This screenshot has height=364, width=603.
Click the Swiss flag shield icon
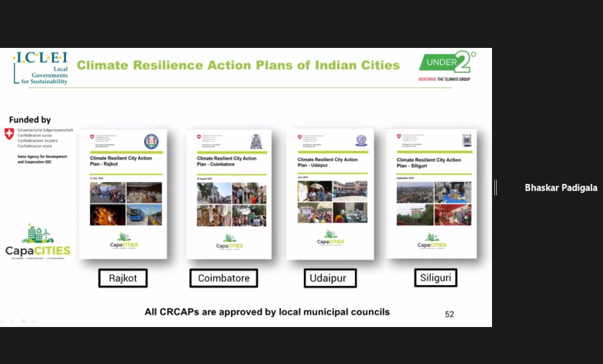(x=9, y=133)
